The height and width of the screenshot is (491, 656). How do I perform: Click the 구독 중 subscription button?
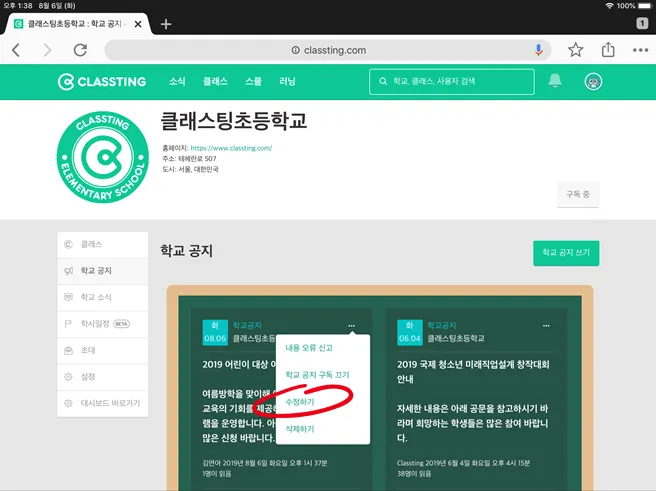578,194
